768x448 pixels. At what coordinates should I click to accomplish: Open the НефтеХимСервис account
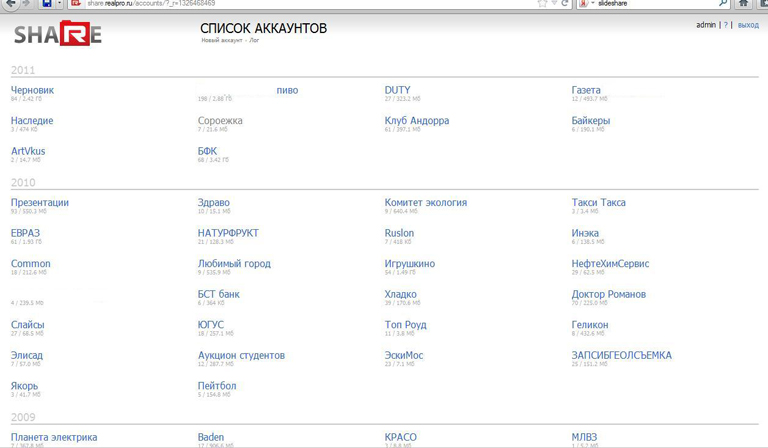pyautogui.click(x=610, y=264)
